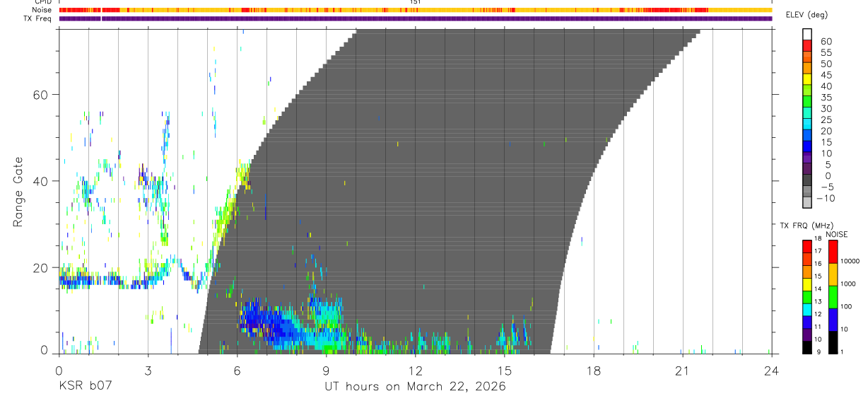Click the 'KSR b07' radar beam label
Viewport: 868px width, 401px height.
tap(85, 387)
